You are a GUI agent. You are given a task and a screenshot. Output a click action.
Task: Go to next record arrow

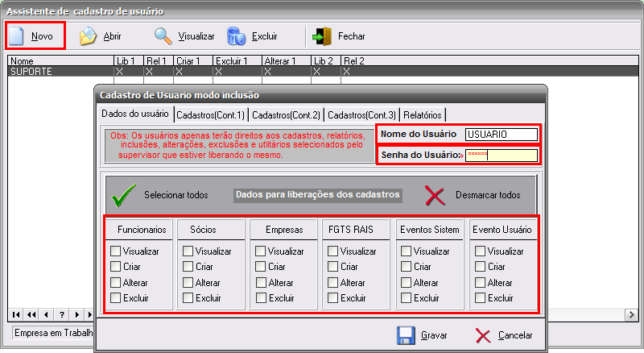pos(76,315)
